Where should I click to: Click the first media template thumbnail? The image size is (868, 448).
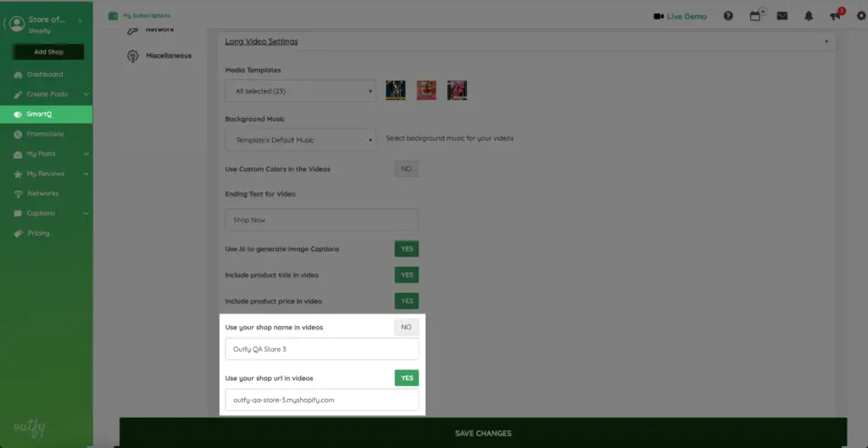coord(396,90)
